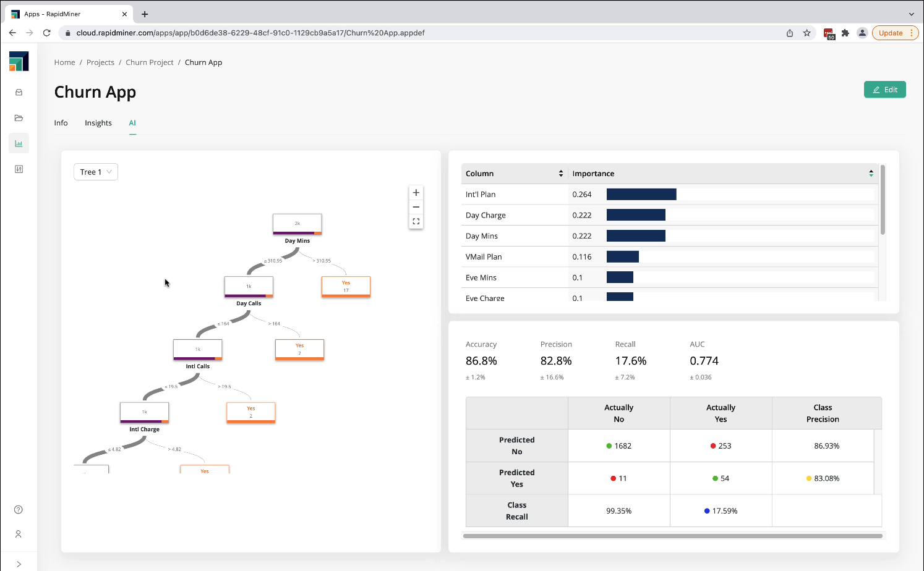924x571 pixels.
Task: Click Day Charge row label
Action: (486, 215)
